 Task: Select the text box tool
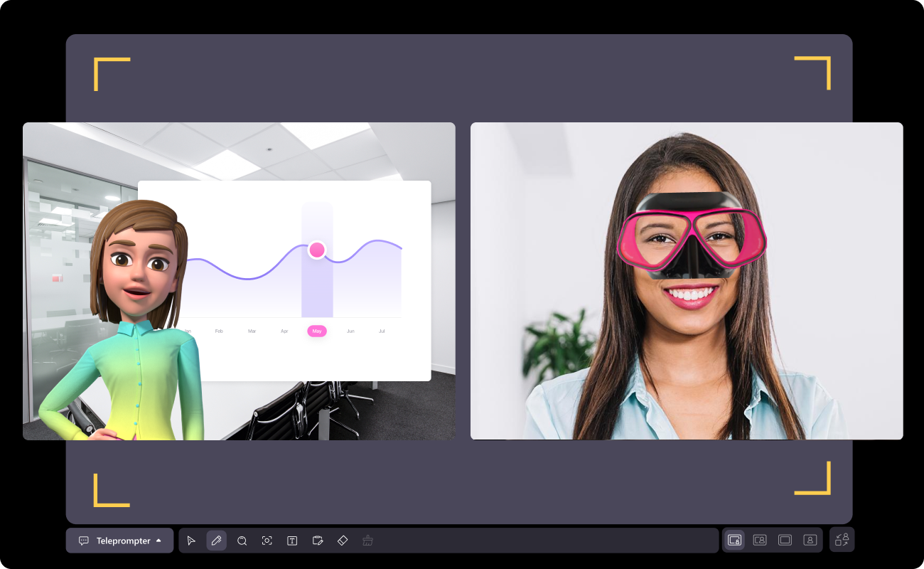[x=292, y=541]
